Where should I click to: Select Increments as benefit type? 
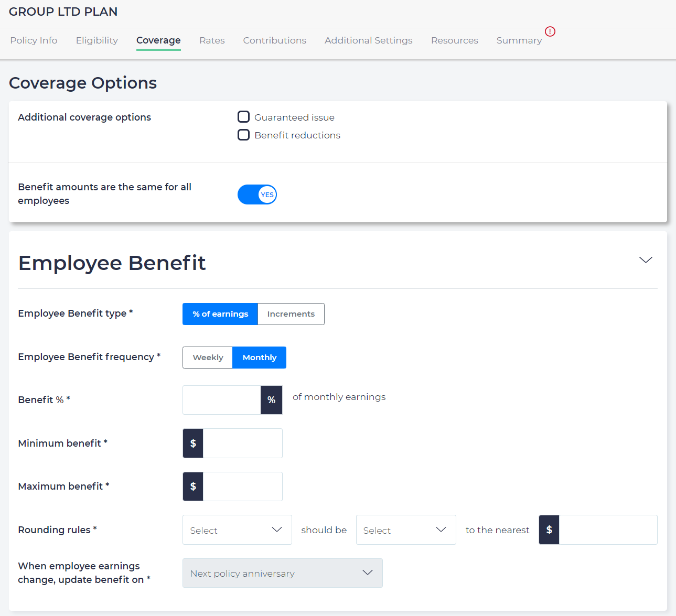tap(291, 314)
